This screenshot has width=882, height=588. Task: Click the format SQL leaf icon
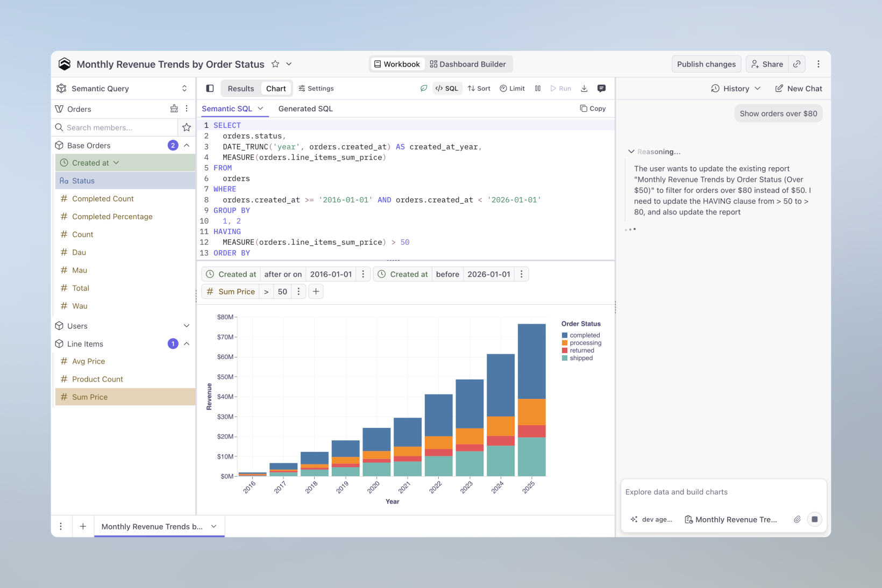[x=424, y=88]
